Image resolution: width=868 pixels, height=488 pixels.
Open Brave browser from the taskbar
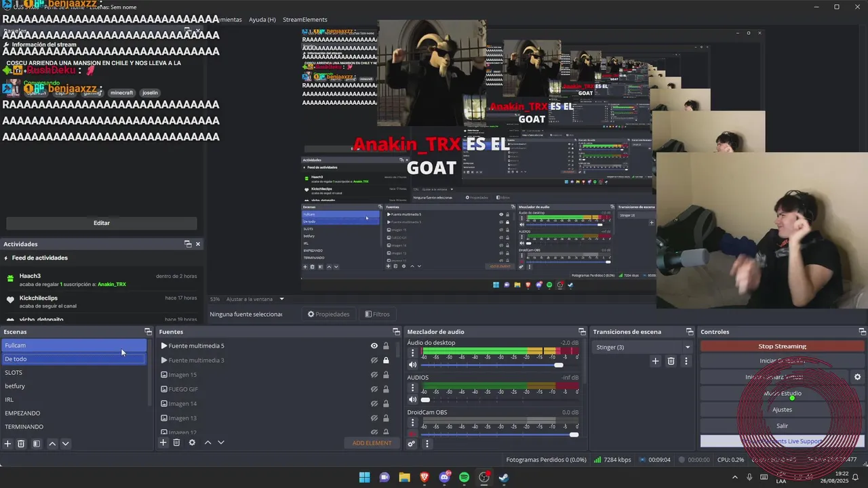click(x=425, y=477)
